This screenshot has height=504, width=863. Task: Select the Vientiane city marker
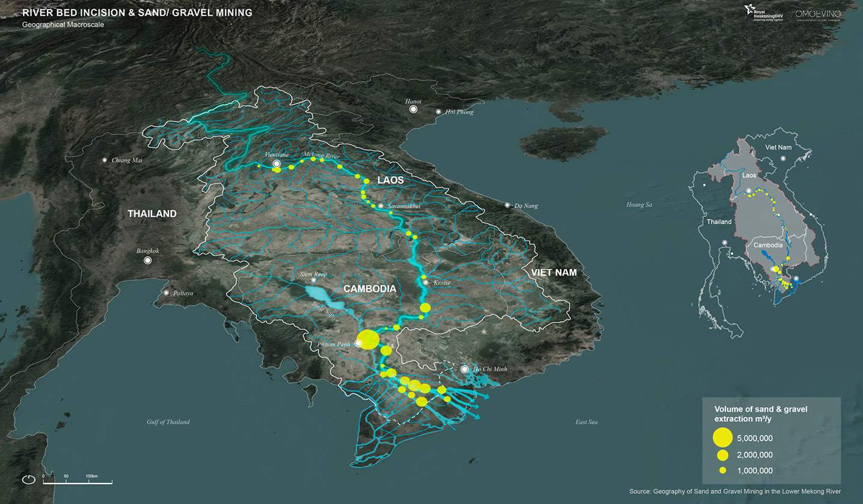[x=276, y=163]
